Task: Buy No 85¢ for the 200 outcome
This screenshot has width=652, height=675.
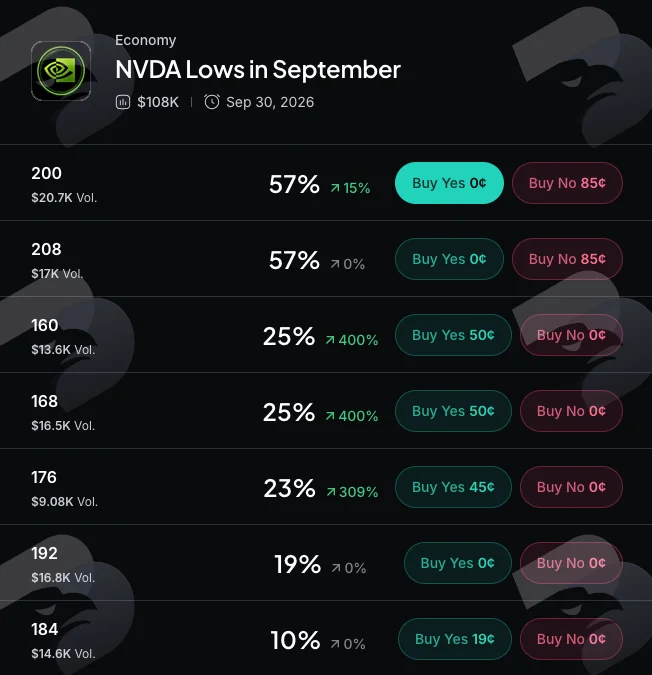Action: pyautogui.click(x=567, y=183)
